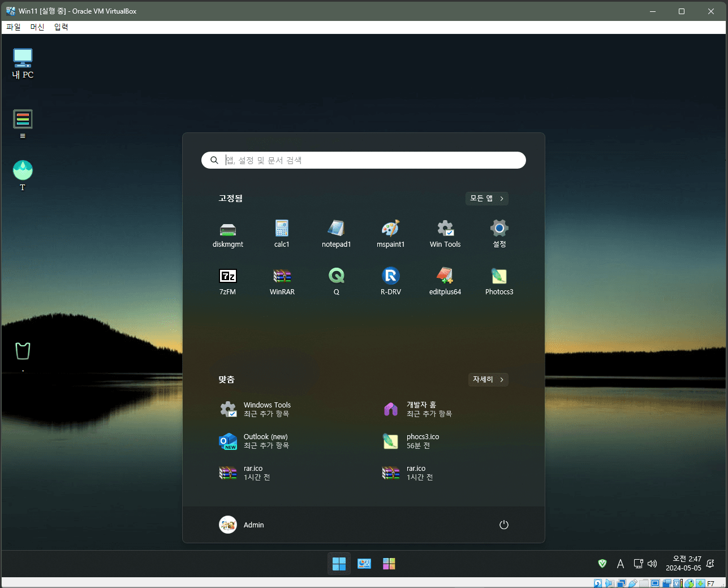The width and height of the screenshot is (728, 588).
Task: Open the taskbar clock showing 오전 2:47
Action: [x=683, y=564]
